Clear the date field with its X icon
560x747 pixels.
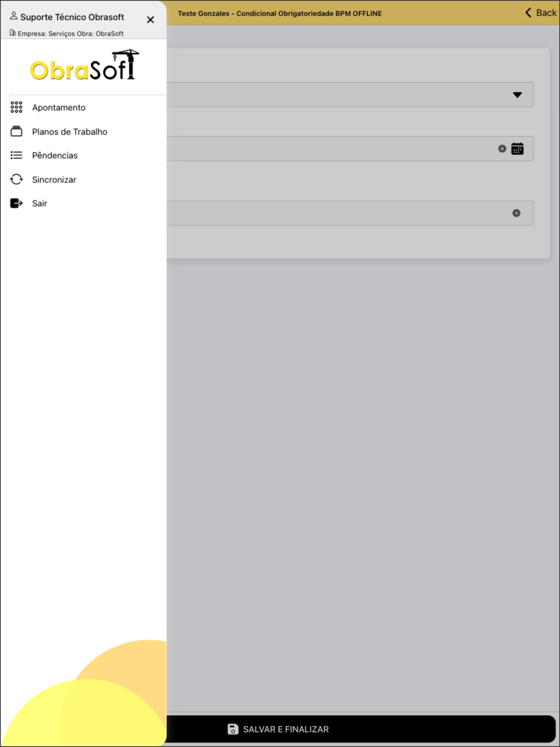502,149
